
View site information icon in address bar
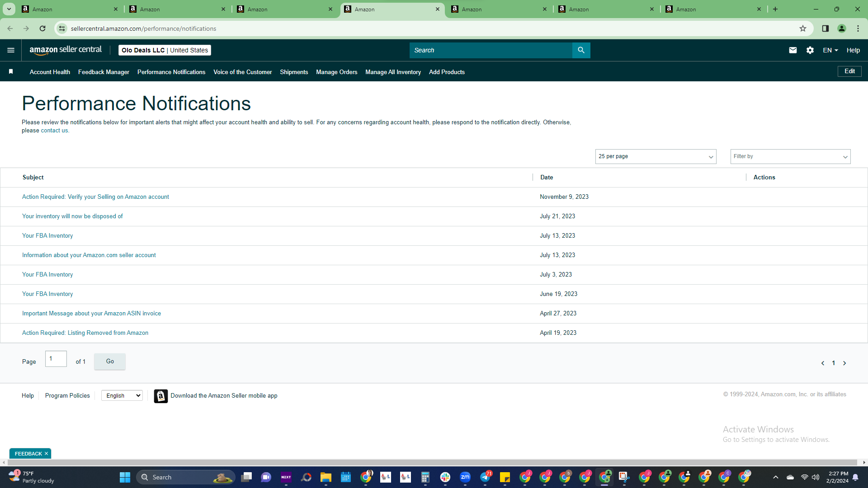pos(62,28)
